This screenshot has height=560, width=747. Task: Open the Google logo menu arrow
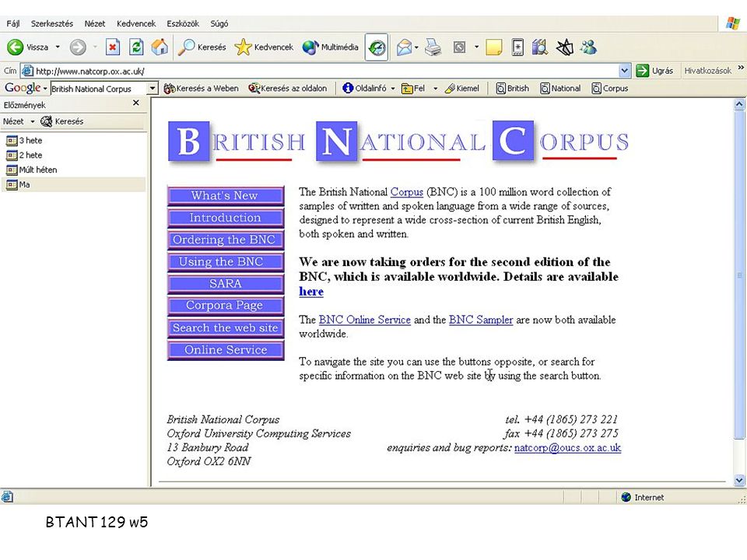(x=45, y=89)
